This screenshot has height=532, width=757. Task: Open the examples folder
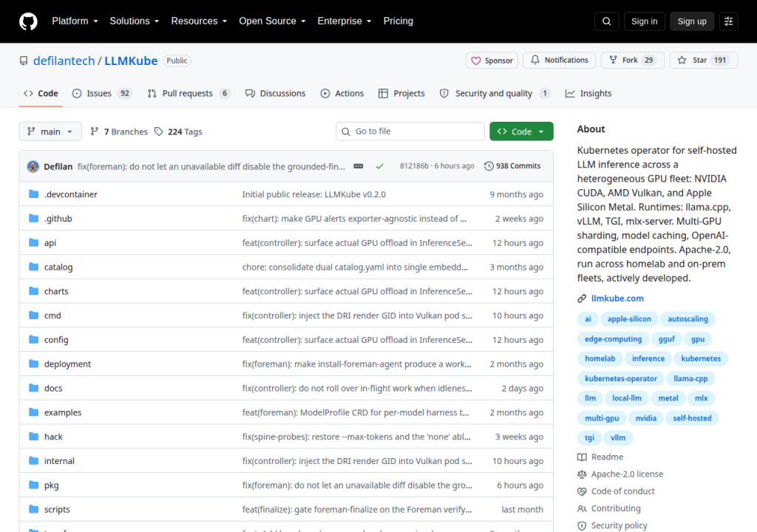(63, 412)
